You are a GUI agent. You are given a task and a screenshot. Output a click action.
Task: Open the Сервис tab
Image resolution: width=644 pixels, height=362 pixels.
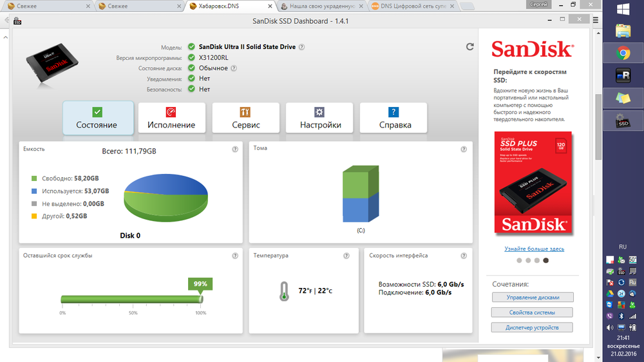(245, 118)
